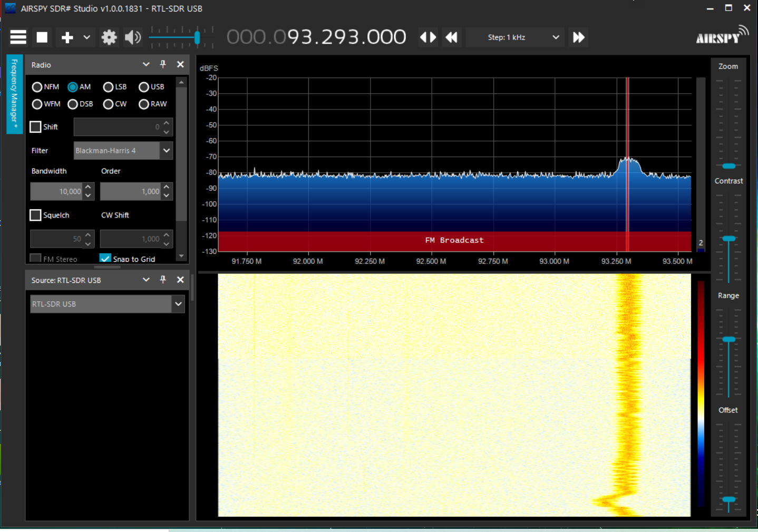The width and height of the screenshot is (758, 532).
Task: Enable the Squelch checkbox
Action: [x=36, y=215]
